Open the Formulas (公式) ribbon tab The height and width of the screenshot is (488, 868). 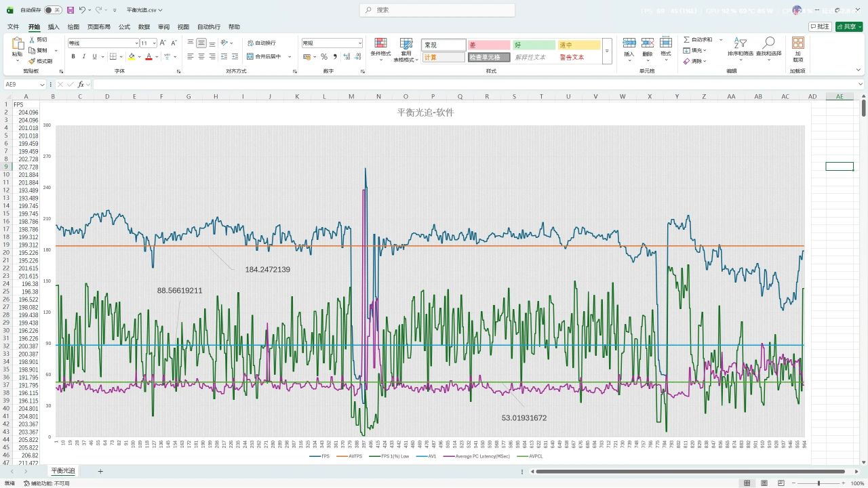click(x=124, y=27)
